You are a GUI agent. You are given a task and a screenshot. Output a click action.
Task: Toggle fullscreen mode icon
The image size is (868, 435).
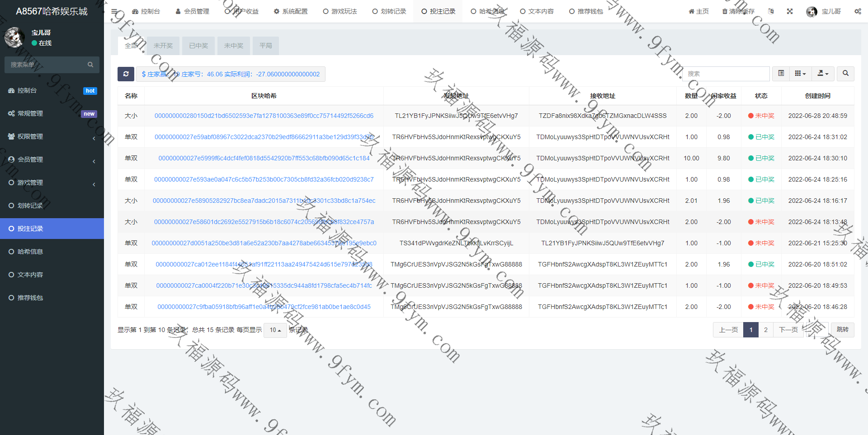pos(790,11)
